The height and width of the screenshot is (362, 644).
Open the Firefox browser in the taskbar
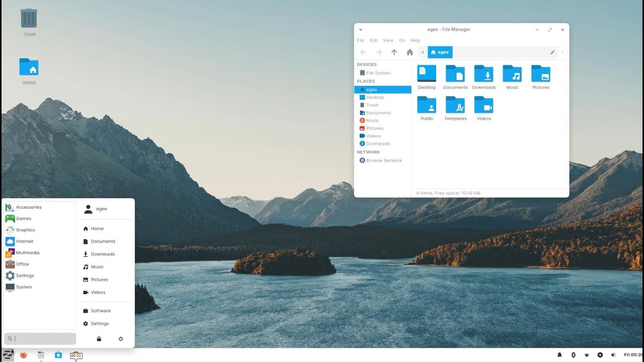24,355
